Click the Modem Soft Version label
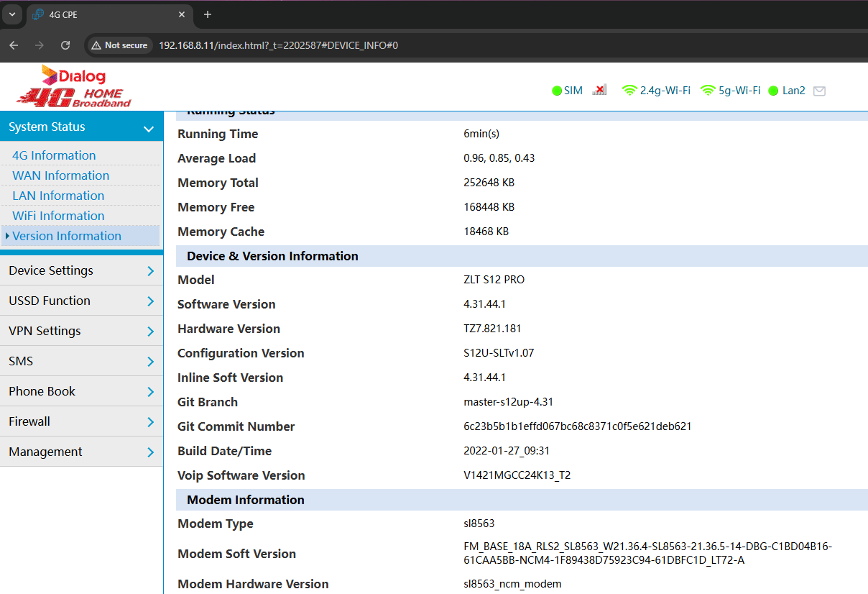Viewport: 868px width, 594px height. [x=237, y=554]
